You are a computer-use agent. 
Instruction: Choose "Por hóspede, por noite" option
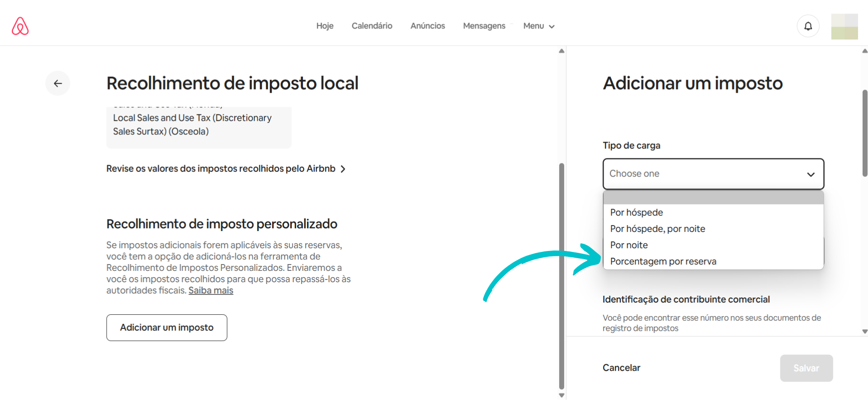[x=657, y=229]
